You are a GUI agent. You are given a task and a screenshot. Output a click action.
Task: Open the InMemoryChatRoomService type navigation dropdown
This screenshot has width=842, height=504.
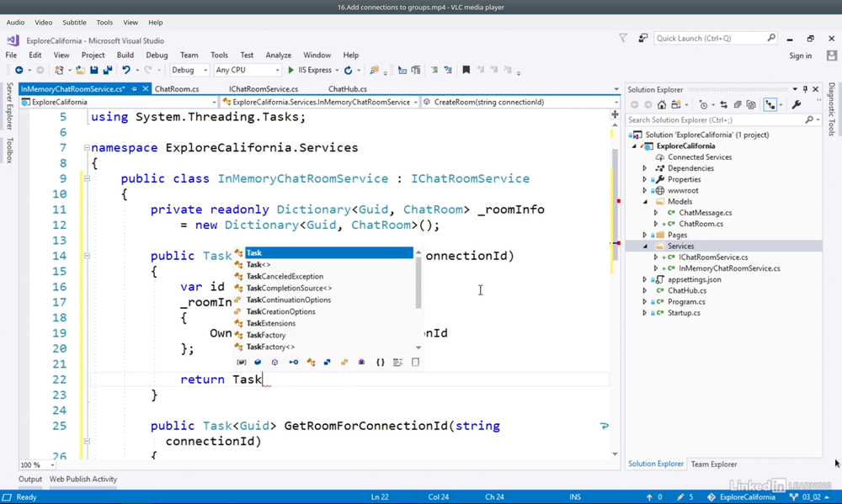click(319, 102)
